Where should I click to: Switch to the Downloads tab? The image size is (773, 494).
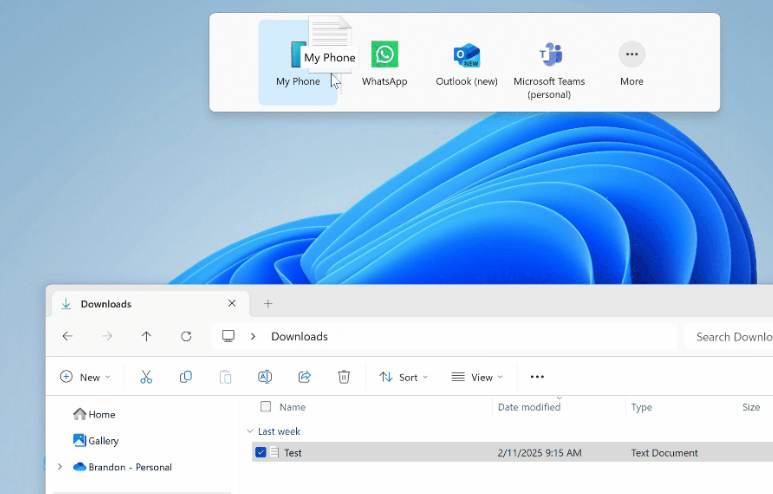click(150, 304)
